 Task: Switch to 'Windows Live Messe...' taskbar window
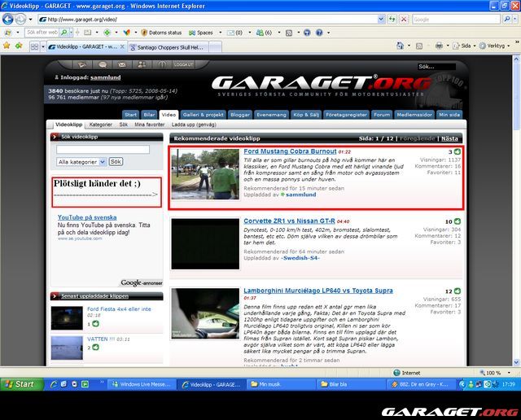pos(141,384)
